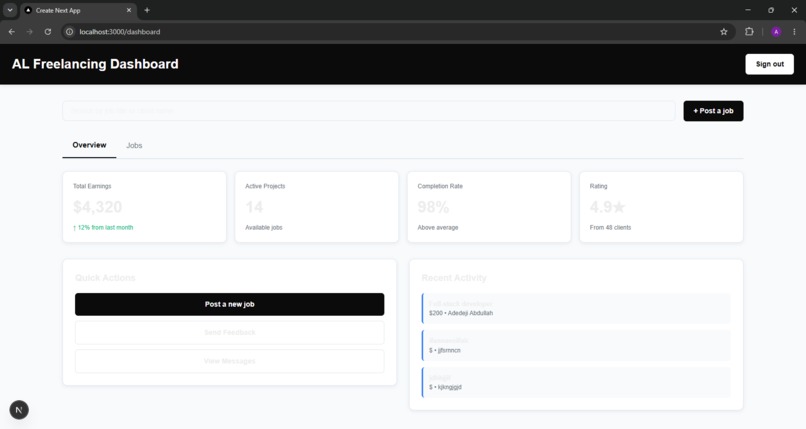The image size is (806, 429).
Task: Click the + Post a job button
Action: point(713,111)
